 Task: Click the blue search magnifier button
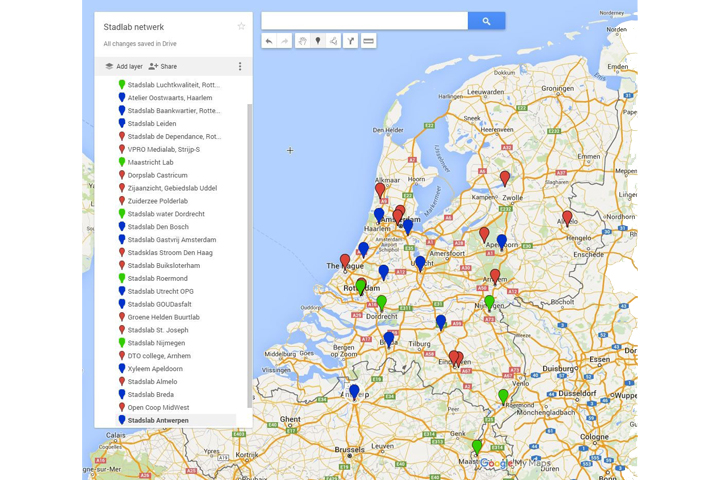pos(486,21)
